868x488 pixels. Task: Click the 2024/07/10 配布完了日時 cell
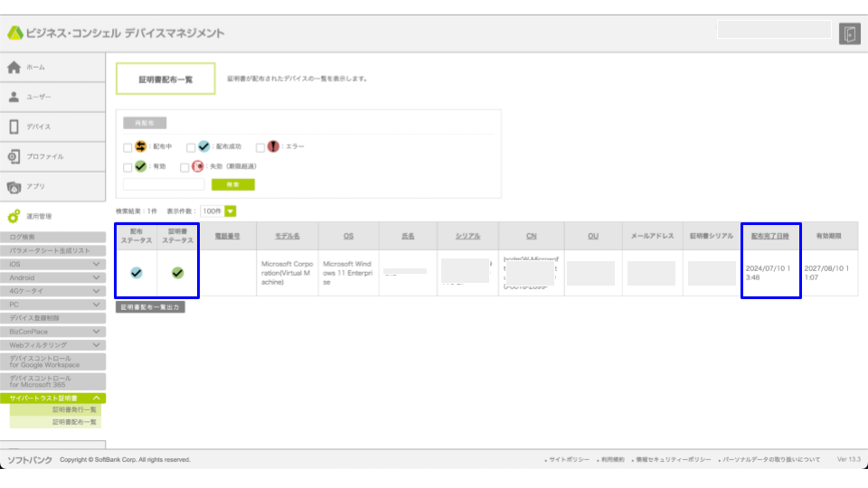[x=770, y=273]
